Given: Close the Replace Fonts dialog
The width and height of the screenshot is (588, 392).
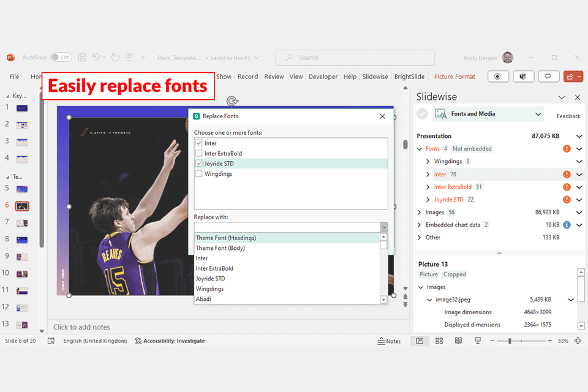Looking at the screenshot, I should pos(382,116).
